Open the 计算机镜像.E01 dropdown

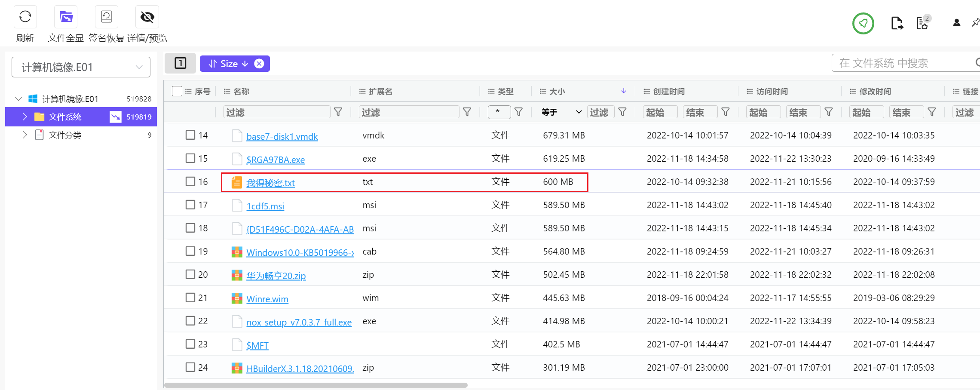[x=81, y=67]
